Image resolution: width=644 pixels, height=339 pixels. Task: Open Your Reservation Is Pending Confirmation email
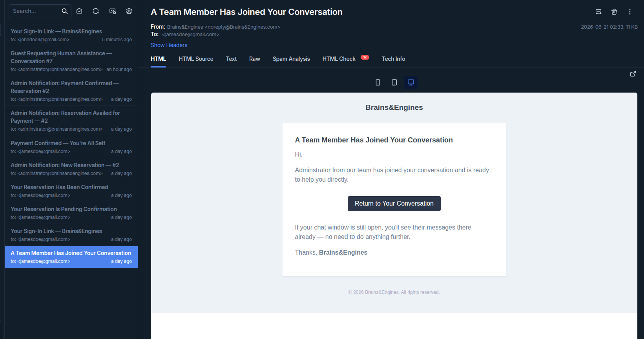[71, 213]
